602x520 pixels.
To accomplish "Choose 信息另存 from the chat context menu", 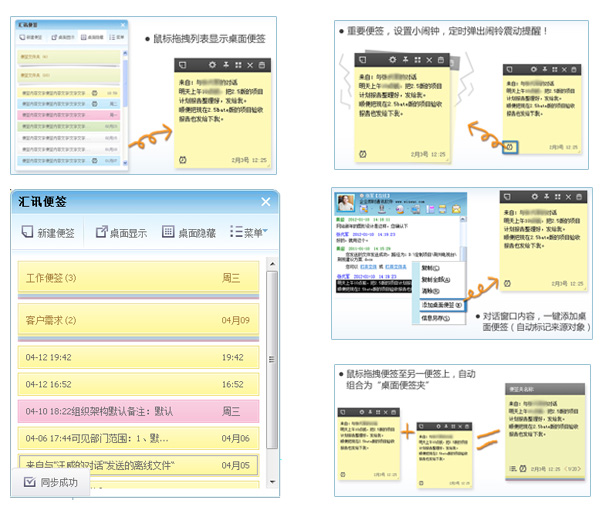I will [x=435, y=318].
